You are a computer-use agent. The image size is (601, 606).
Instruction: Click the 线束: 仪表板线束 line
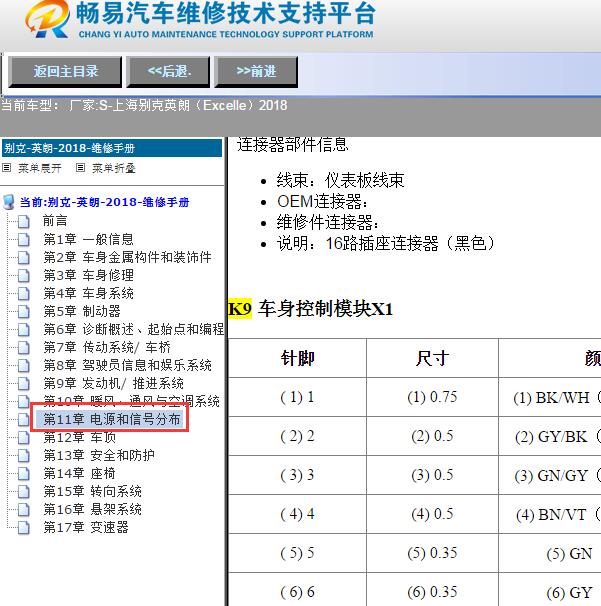340,180
